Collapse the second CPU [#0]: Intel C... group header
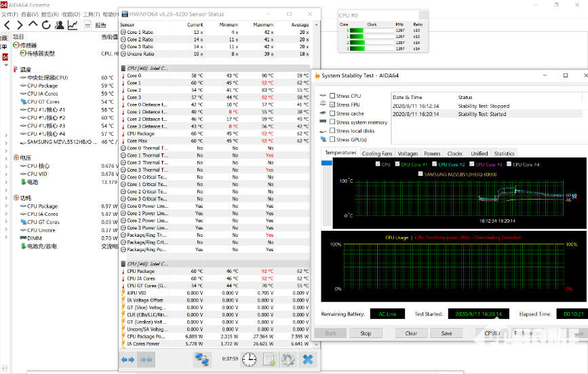This screenshot has height=374, width=588. coord(215,264)
